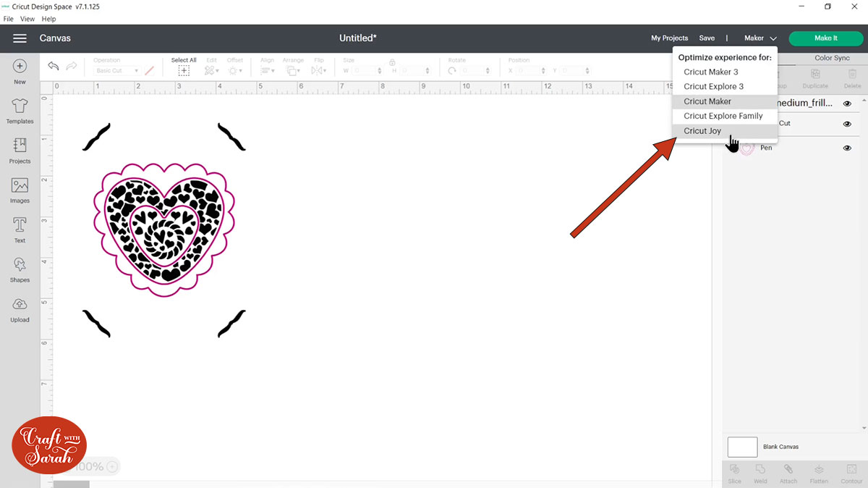The width and height of the screenshot is (868, 488).
Task: Click the Flatten tool
Action: point(819,474)
